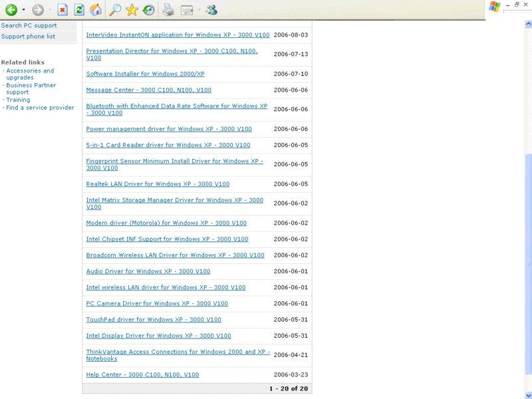Click the date 2006-07-13 for Presentation Director
The image size is (532, 399).
coord(291,55)
